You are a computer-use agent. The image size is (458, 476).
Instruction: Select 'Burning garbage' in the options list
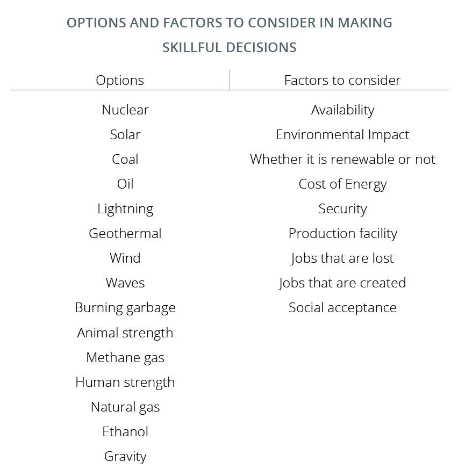tap(125, 308)
